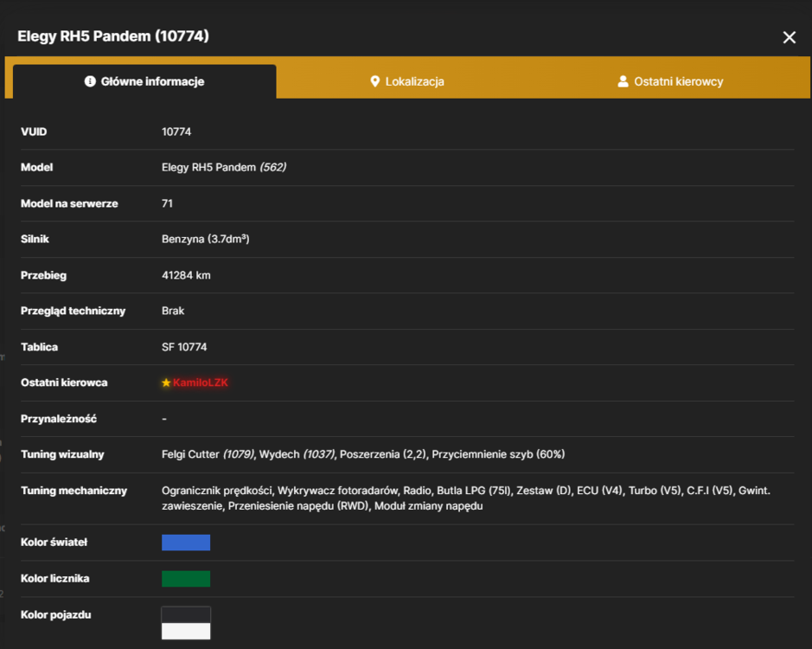Select the white lower Kolor pojazdu swatch
The height and width of the screenshot is (649, 812).
coord(186,631)
